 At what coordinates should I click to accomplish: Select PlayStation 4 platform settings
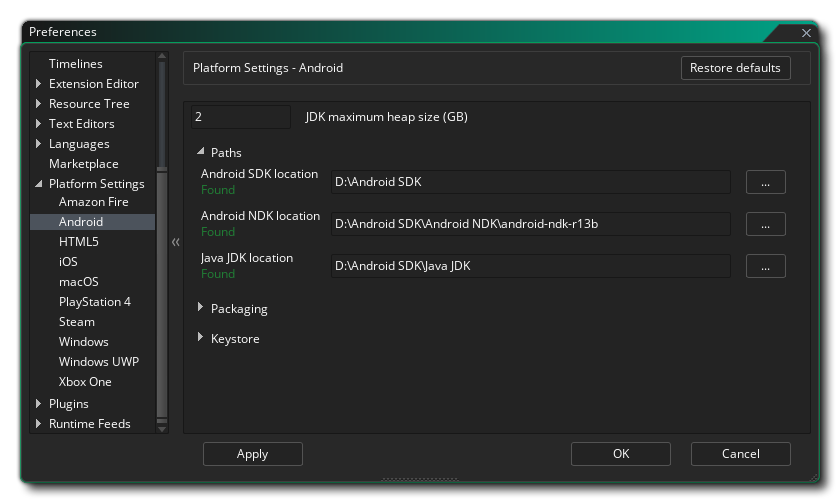pyautogui.click(x=93, y=302)
